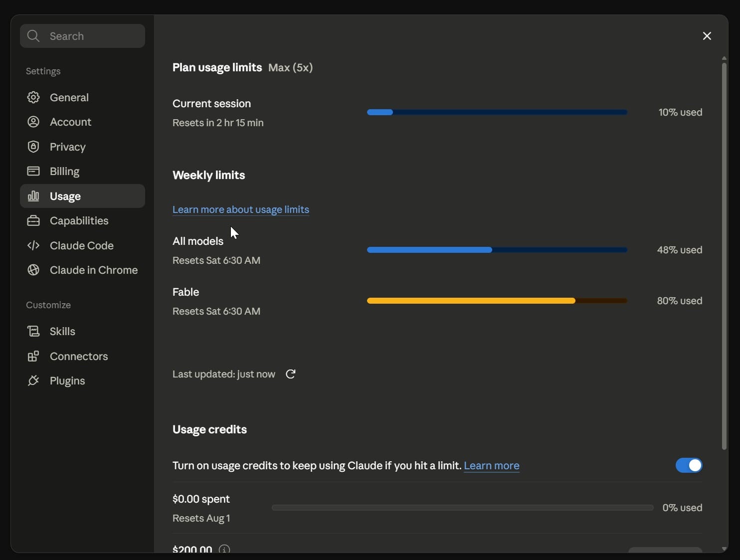Select the Usage menu item

(x=82, y=196)
